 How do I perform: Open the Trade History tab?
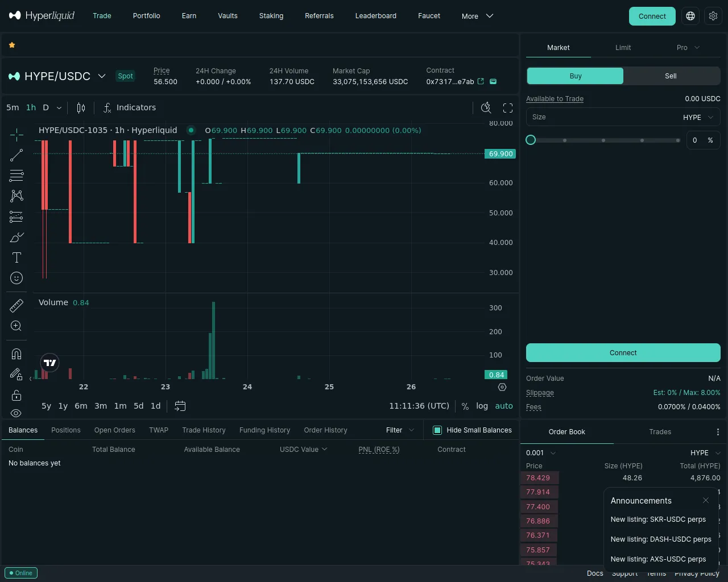[x=204, y=430]
